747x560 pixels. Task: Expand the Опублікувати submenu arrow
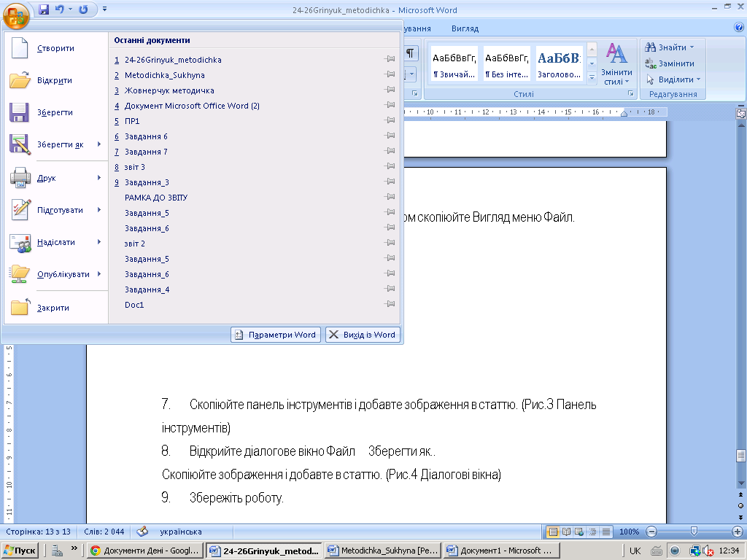pyautogui.click(x=99, y=274)
